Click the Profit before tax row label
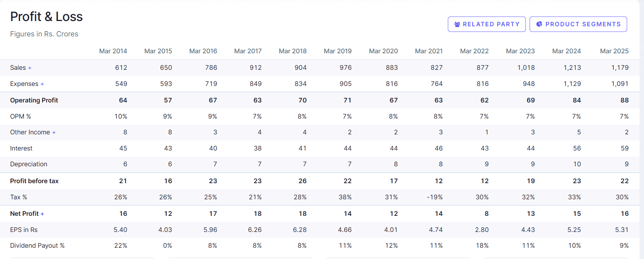The image size is (644, 259). tap(34, 181)
